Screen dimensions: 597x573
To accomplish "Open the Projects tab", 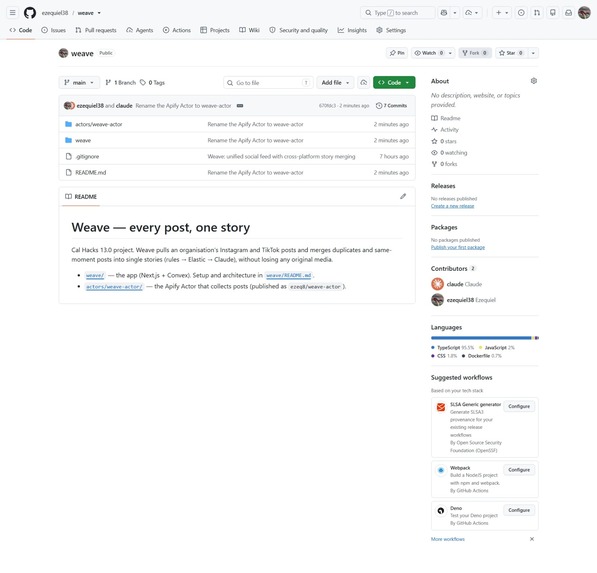I will (215, 30).
